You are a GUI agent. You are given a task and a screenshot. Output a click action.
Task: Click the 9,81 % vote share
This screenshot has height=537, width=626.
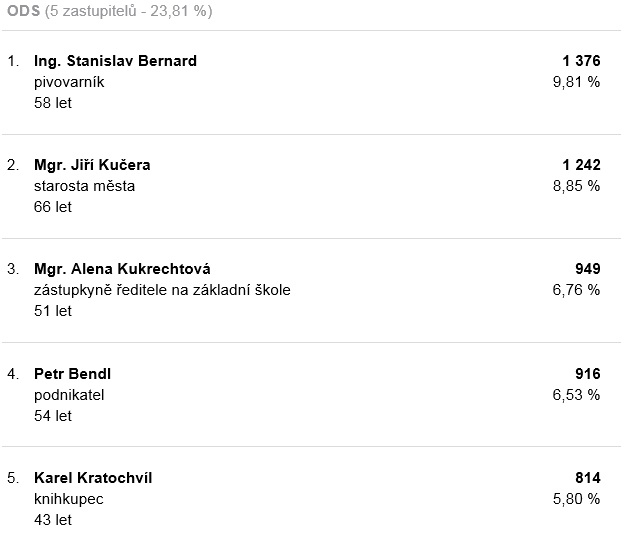(x=576, y=82)
